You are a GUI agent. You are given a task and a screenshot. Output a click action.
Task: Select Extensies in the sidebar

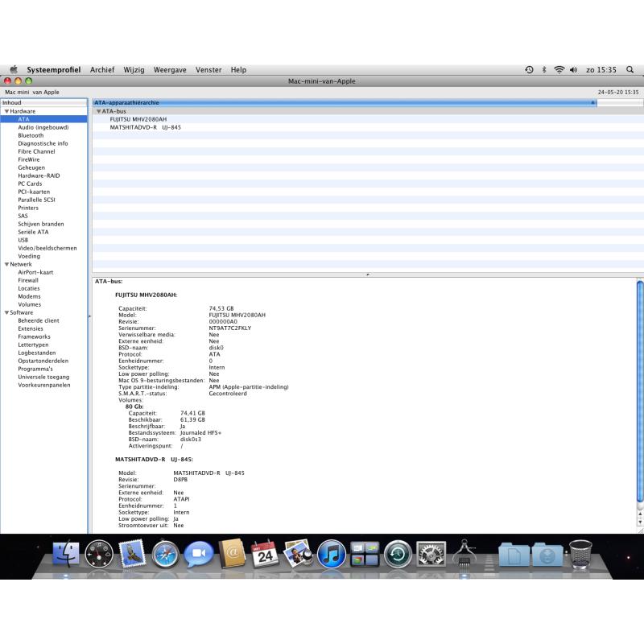click(x=31, y=328)
